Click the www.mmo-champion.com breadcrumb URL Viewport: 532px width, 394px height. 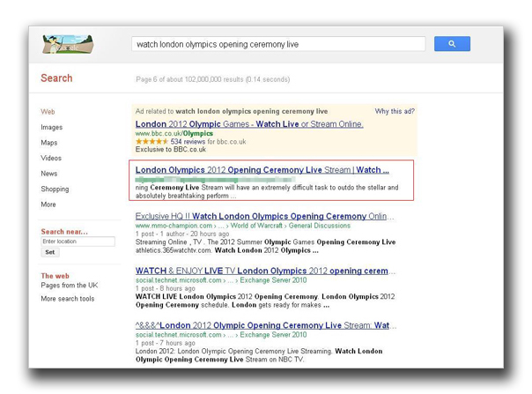pos(242,226)
